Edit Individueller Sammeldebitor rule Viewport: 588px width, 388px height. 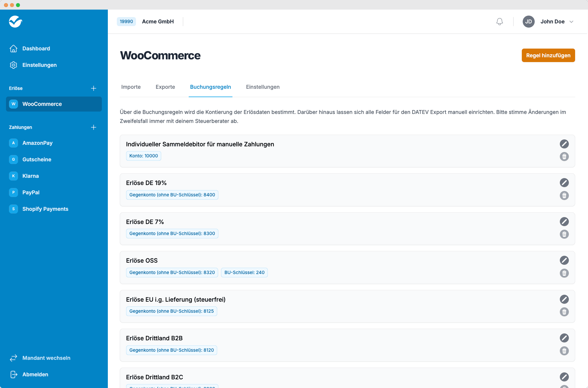click(x=564, y=144)
